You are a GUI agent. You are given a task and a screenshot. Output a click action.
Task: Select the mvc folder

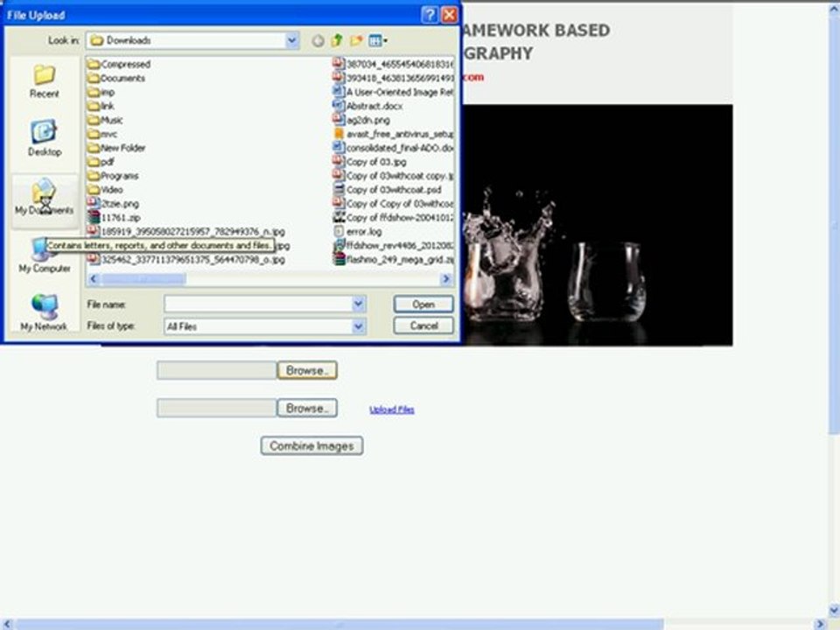[x=102, y=134]
